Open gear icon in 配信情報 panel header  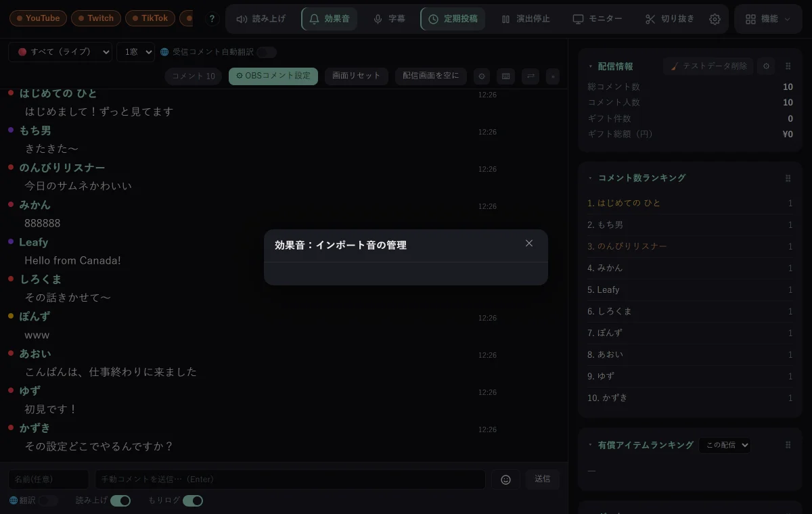pos(766,66)
